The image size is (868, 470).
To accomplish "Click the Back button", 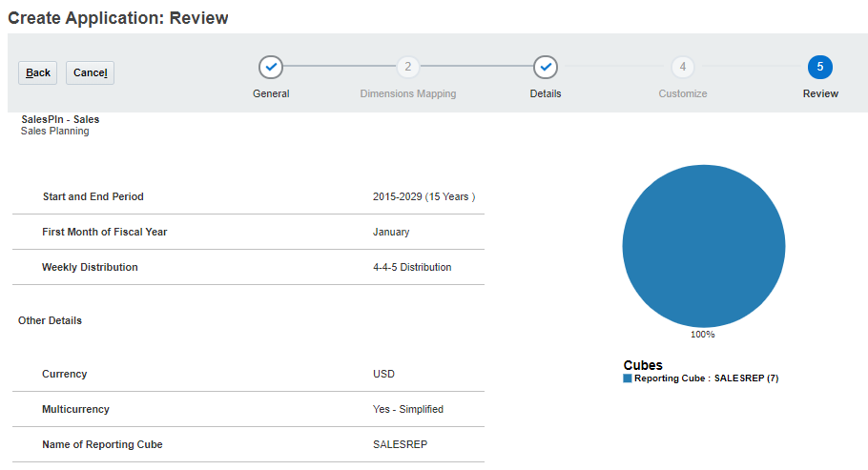I will tap(37, 72).
